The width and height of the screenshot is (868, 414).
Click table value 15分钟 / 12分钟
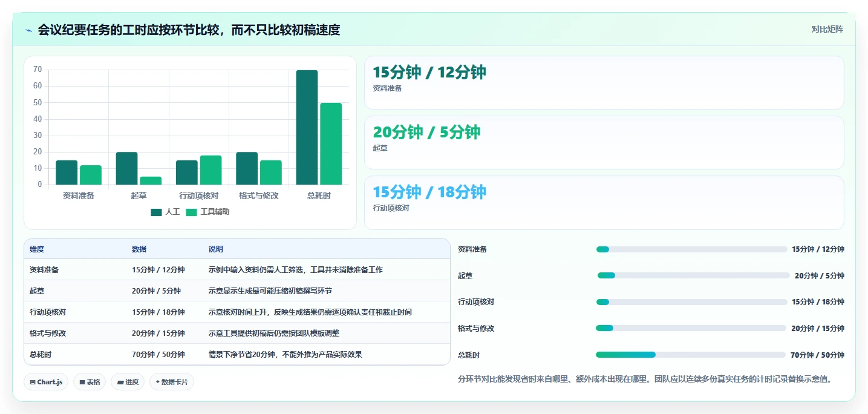pyautogui.click(x=158, y=270)
